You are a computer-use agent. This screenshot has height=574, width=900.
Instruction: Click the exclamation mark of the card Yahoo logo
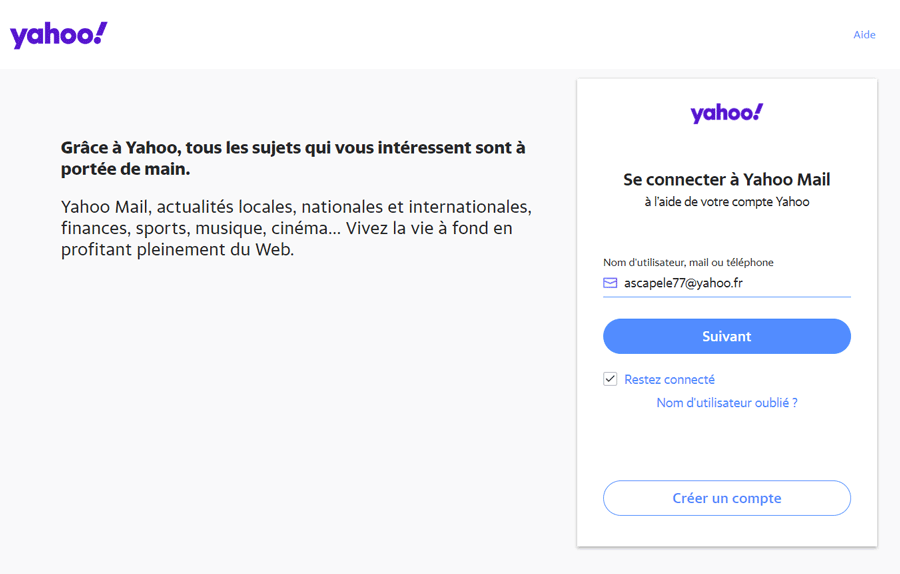tap(758, 111)
